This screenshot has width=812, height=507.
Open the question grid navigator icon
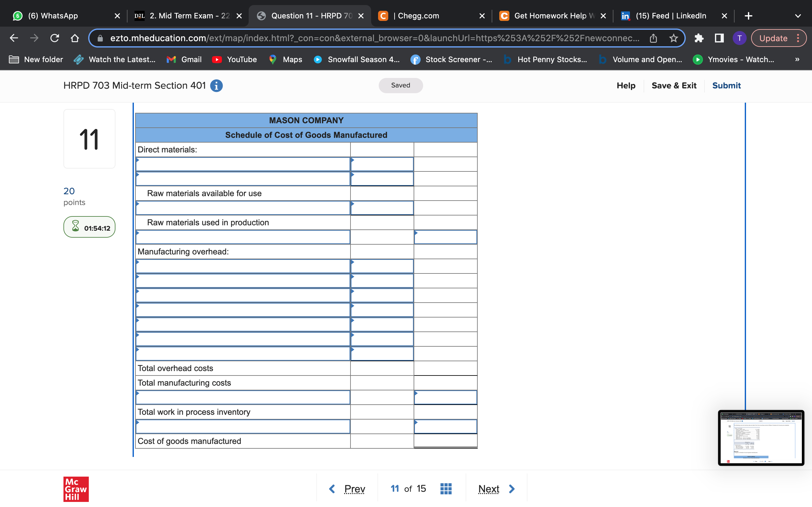(x=446, y=489)
